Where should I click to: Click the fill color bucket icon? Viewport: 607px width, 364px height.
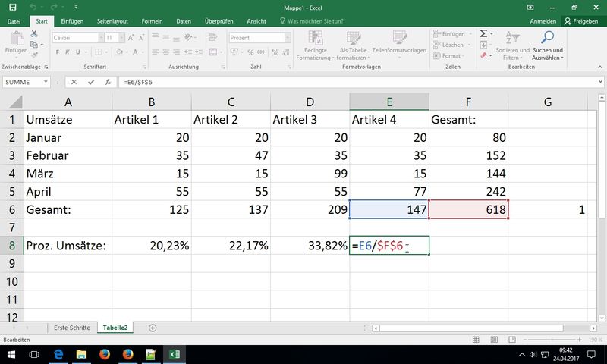[x=119, y=52]
